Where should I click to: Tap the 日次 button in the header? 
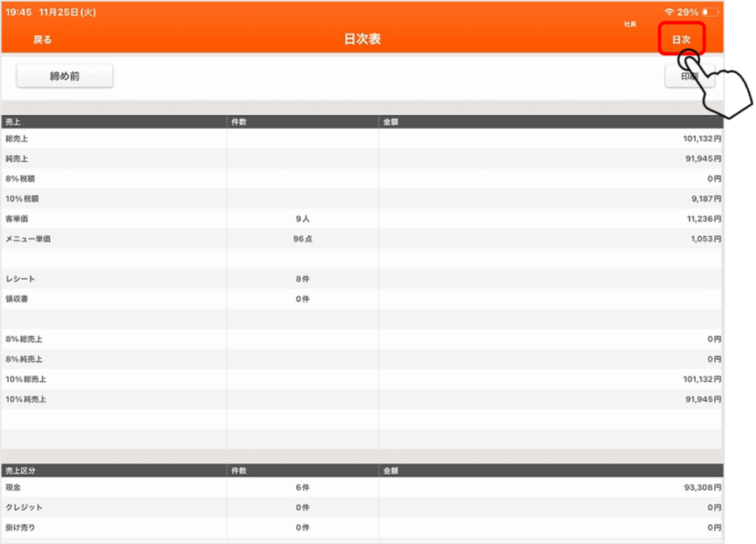(681, 39)
